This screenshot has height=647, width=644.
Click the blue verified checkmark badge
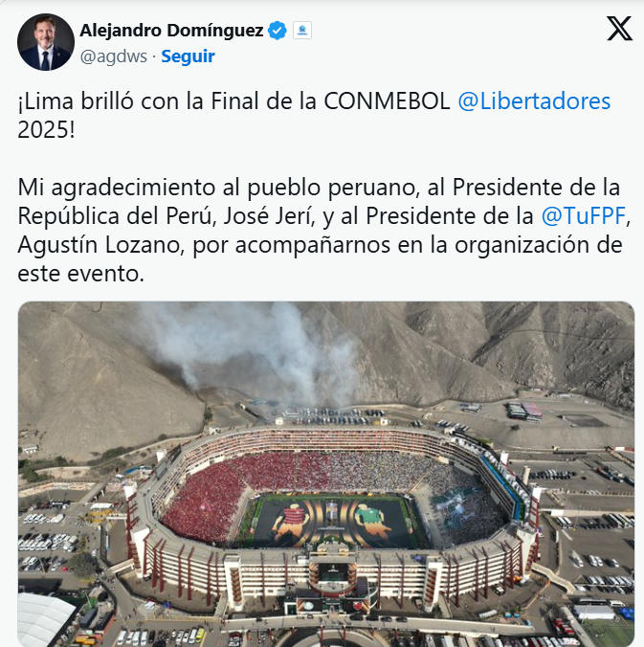[278, 31]
